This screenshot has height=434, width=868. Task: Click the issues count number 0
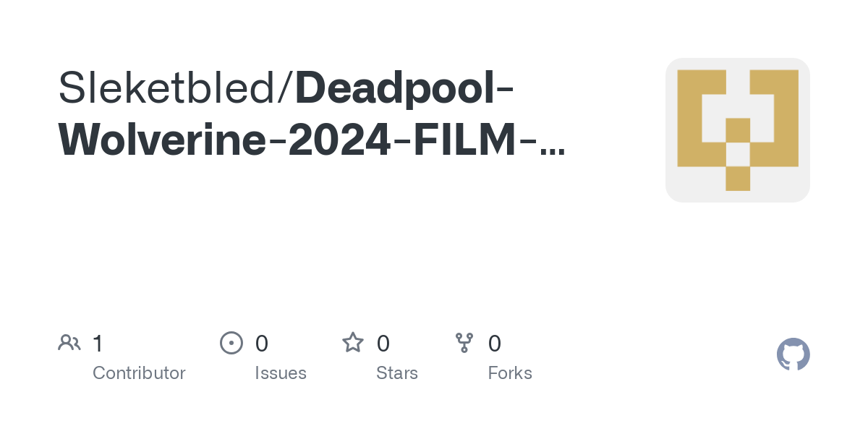click(262, 344)
